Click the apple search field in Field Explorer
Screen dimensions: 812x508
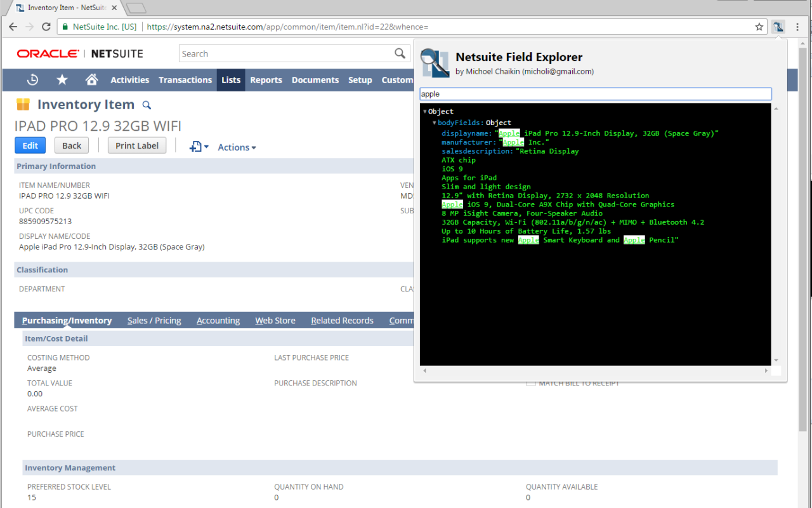(x=595, y=93)
